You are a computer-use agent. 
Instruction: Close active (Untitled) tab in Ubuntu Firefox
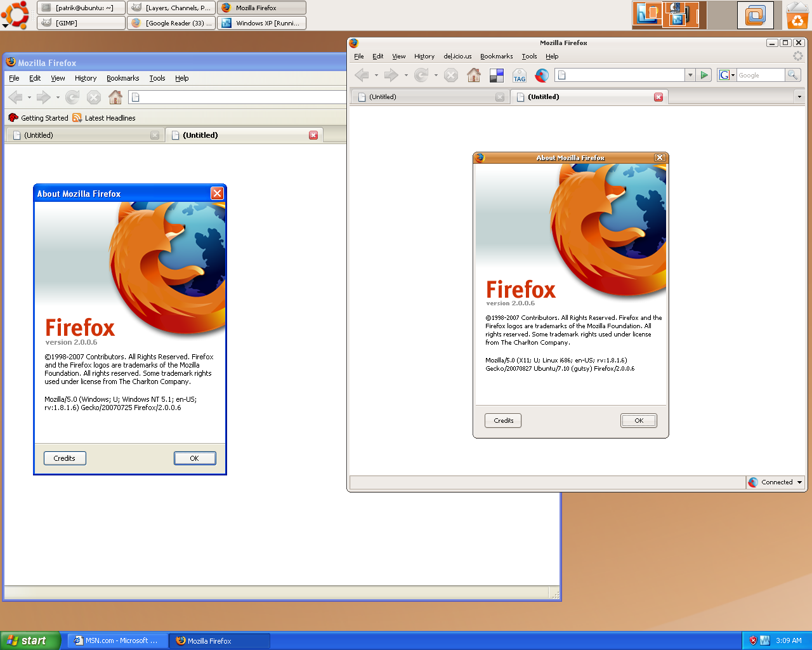tap(658, 97)
